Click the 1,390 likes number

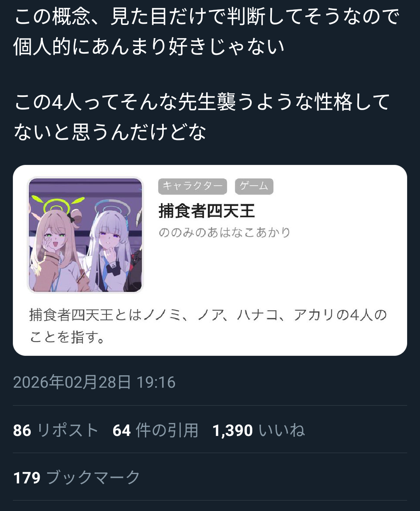233,430
